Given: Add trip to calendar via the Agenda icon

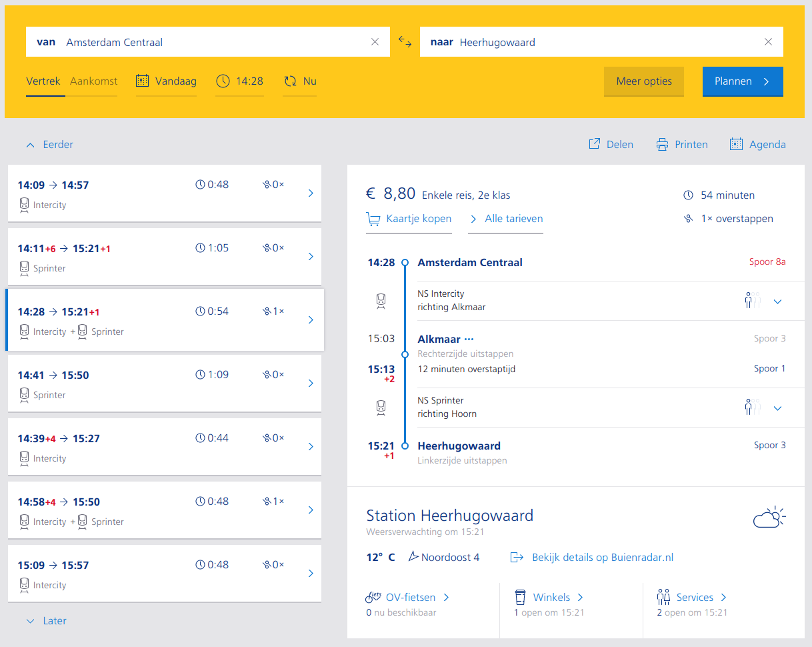Looking at the screenshot, I should click(736, 144).
